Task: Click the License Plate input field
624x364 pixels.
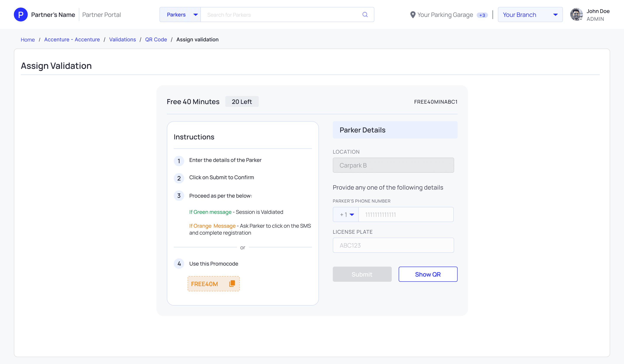Action: click(x=393, y=245)
